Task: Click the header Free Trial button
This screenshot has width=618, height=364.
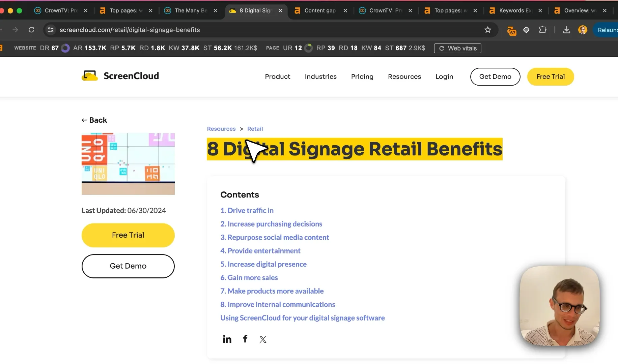Action: click(550, 77)
